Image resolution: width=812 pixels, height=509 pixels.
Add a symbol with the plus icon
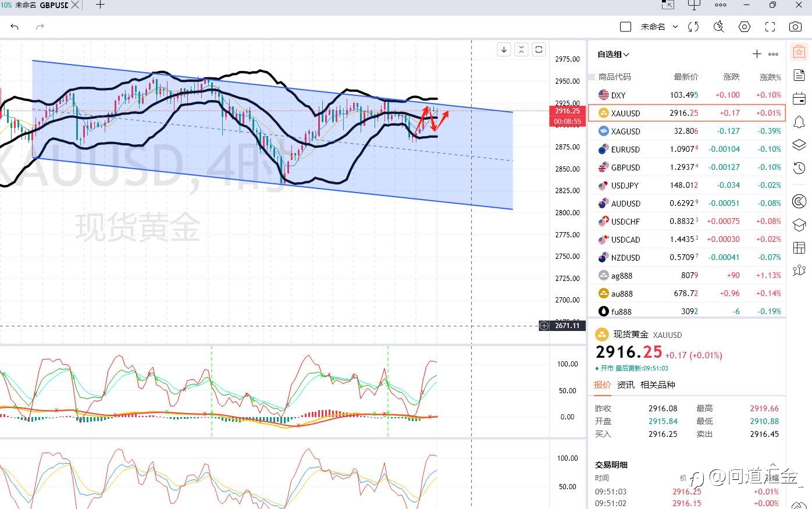tap(757, 54)
